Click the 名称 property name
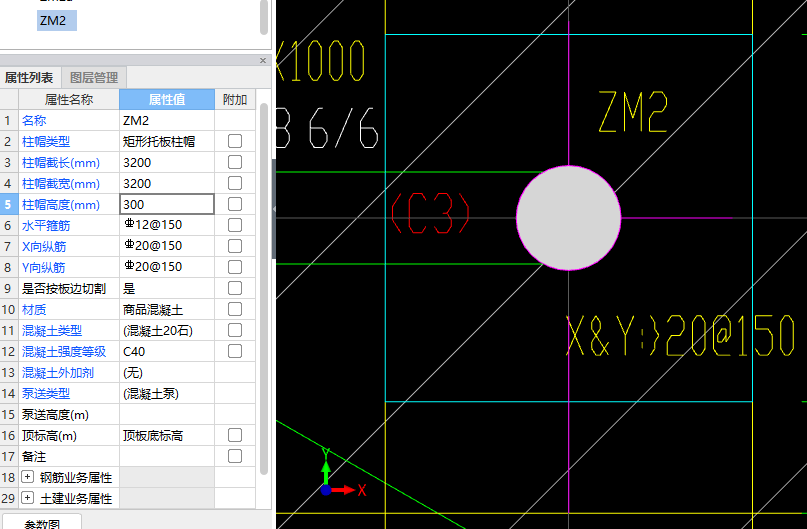This screenshot has width=807, height=529. 34,120
